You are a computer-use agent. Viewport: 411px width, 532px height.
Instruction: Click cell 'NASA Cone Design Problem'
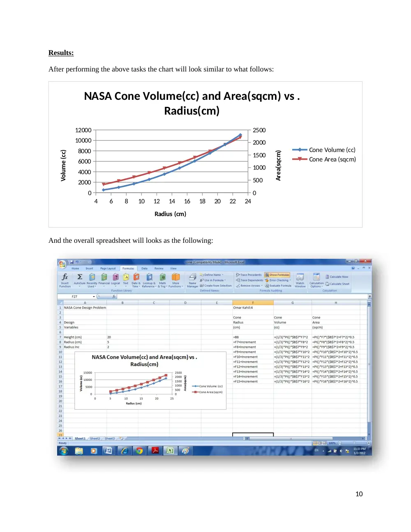click(85, 308)
